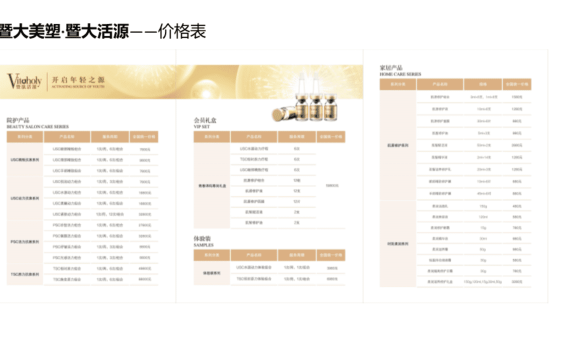Click the HOME CARE SERIES heading

[400, 74]
